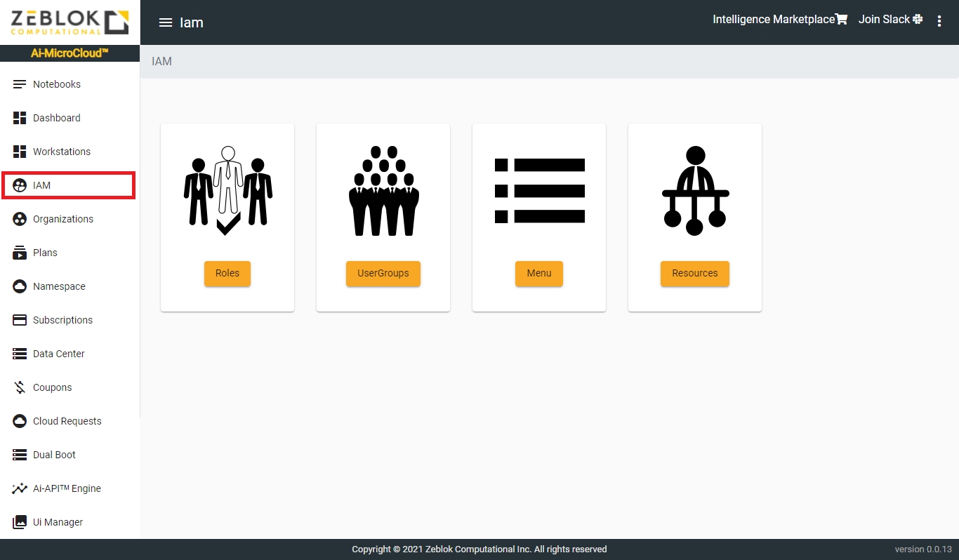The width and height of the screenshot is (959, 560).
Task: Open Organizations in the sidebar
Action: 62,219
